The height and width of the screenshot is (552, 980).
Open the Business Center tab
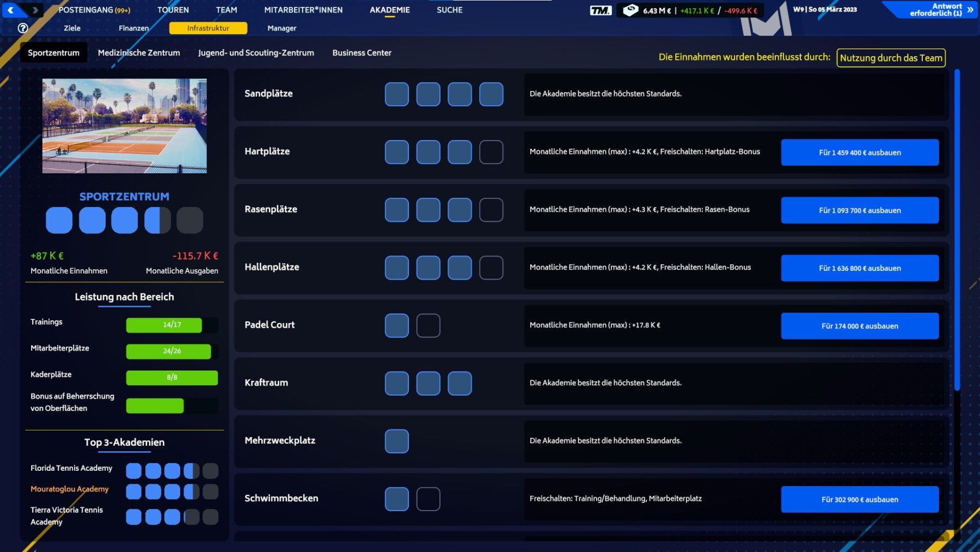[362, 53]
